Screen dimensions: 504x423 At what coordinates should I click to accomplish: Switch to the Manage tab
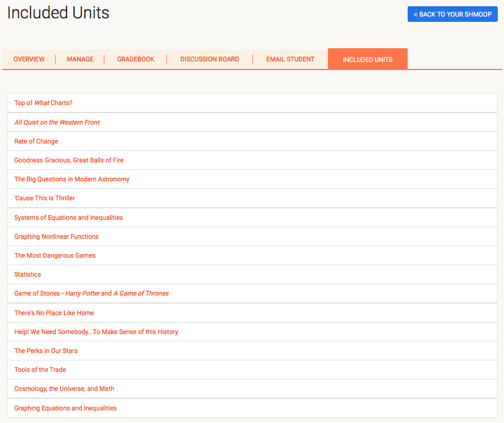[x=80, y=59]
